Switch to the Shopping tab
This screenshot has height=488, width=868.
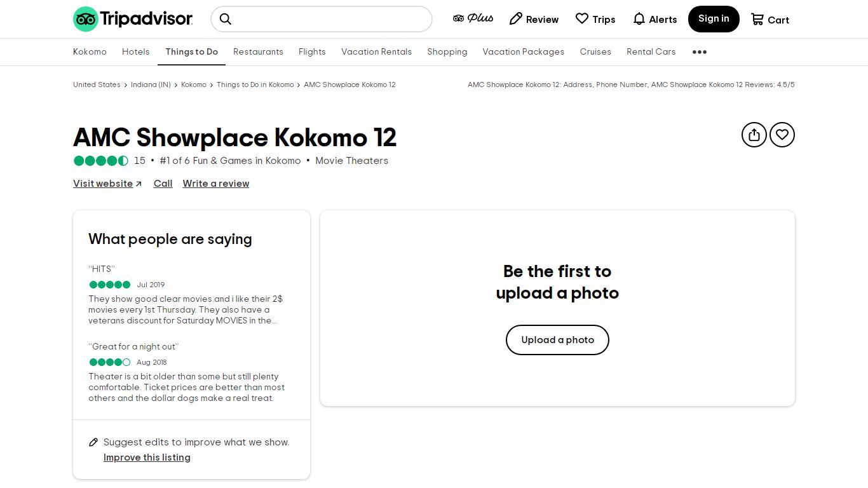(x=447, y=52)
